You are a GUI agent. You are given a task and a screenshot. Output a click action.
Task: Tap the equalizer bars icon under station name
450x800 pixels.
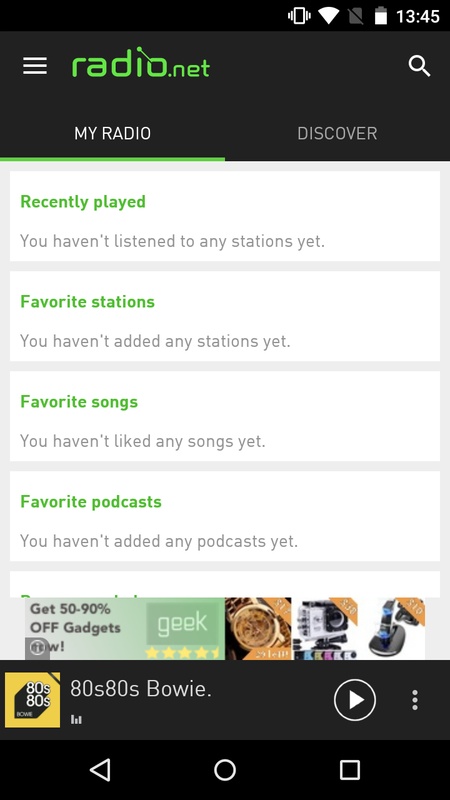pos(77,719)
